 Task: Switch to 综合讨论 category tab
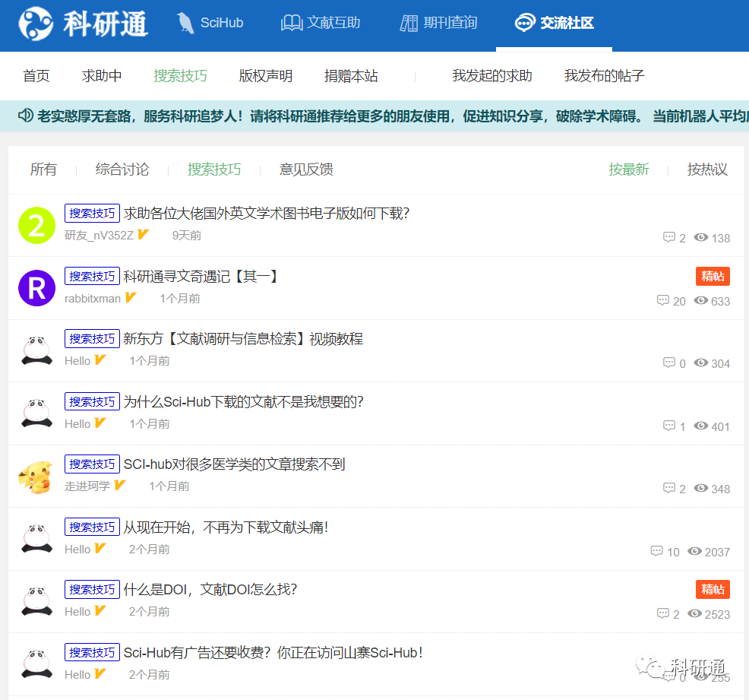point(122,169)
